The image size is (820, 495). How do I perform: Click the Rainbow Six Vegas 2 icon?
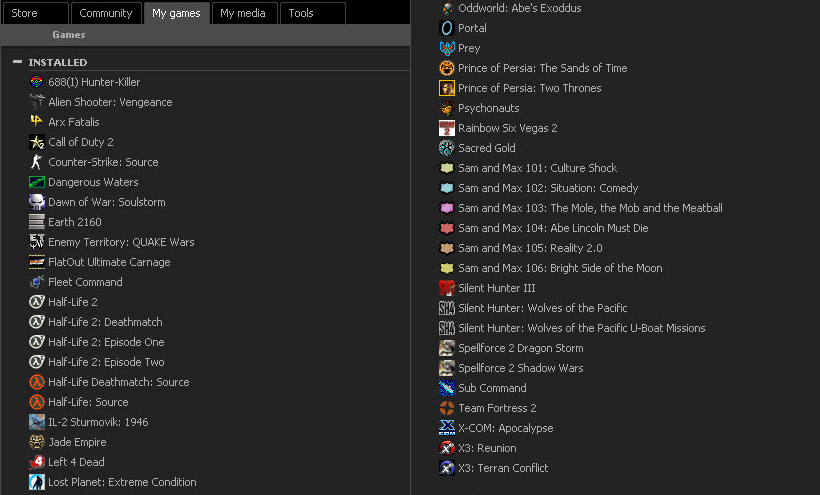click(x=447, y=128)
